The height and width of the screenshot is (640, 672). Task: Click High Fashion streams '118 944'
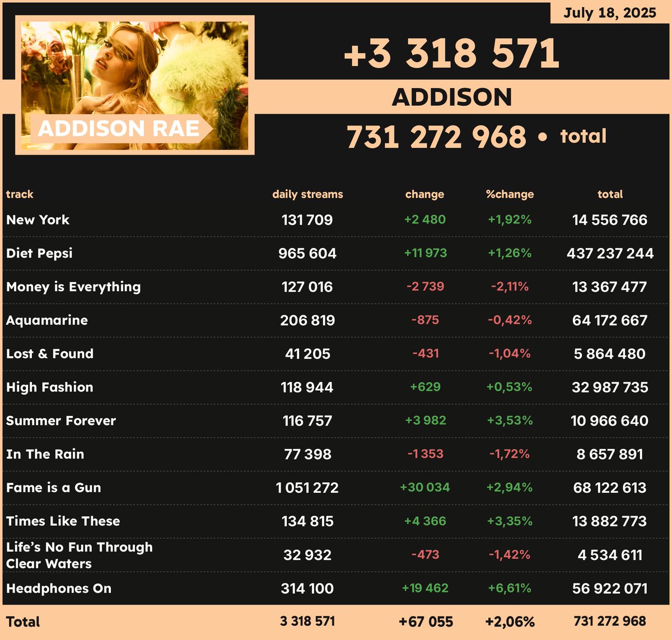307,387
